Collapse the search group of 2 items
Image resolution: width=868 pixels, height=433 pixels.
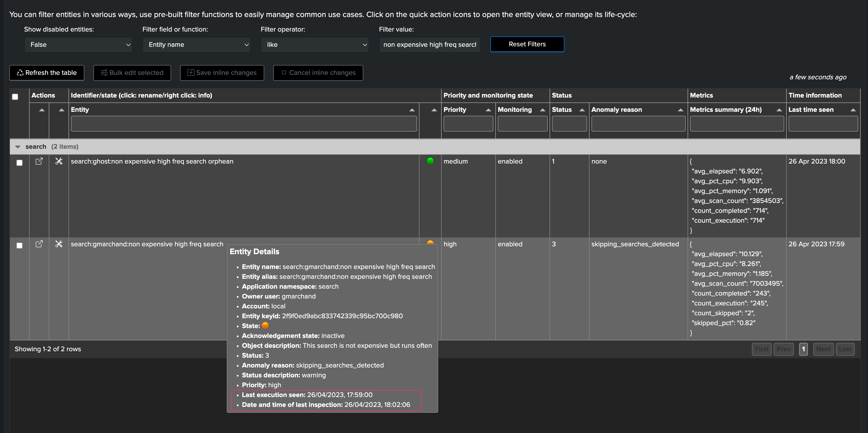pyautogui.click(x=18, y=147)
